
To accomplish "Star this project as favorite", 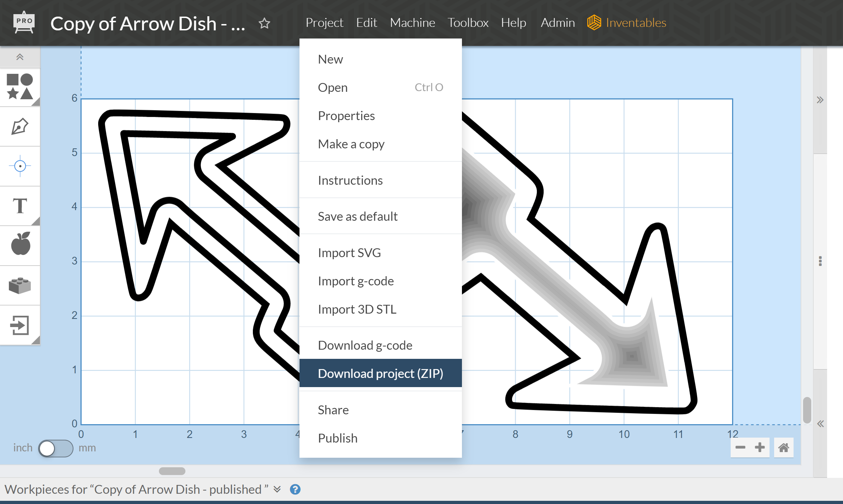I will click(x=264, y=23).
